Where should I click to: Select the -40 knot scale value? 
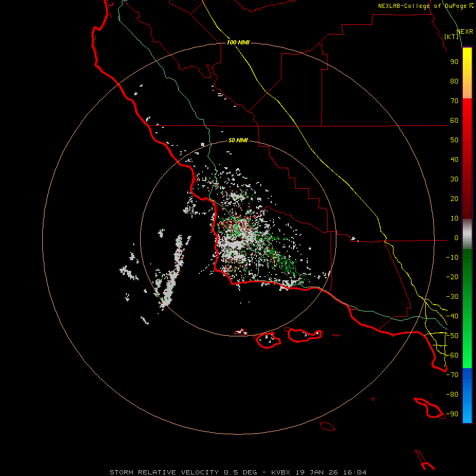(452, 316)
